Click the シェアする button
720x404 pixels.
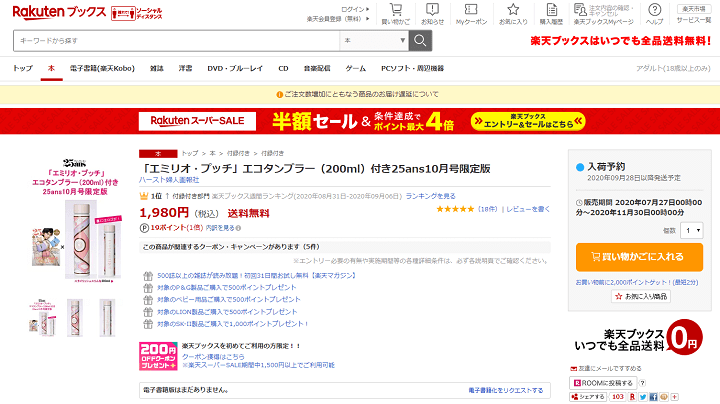tap(588, 397)
